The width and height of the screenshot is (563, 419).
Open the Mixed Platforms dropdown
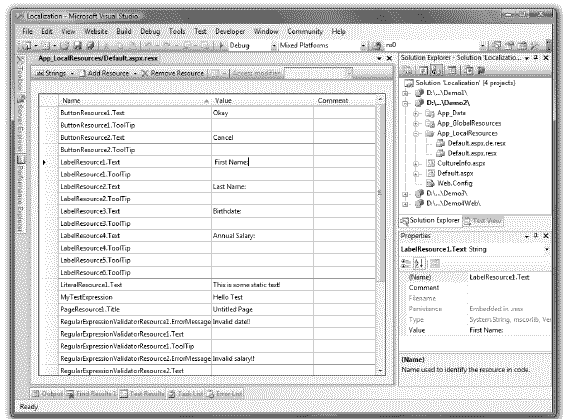(363, 46)
